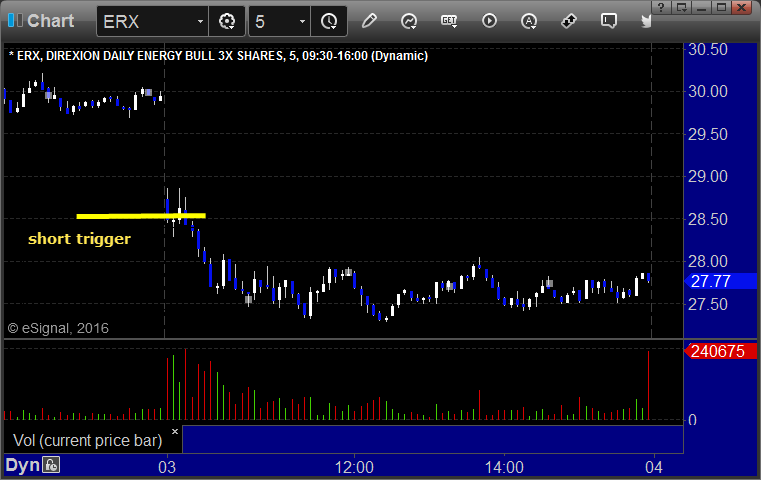Click the Twitter bird icon
Screen dimensions: 761x480
tap(646, 21)
